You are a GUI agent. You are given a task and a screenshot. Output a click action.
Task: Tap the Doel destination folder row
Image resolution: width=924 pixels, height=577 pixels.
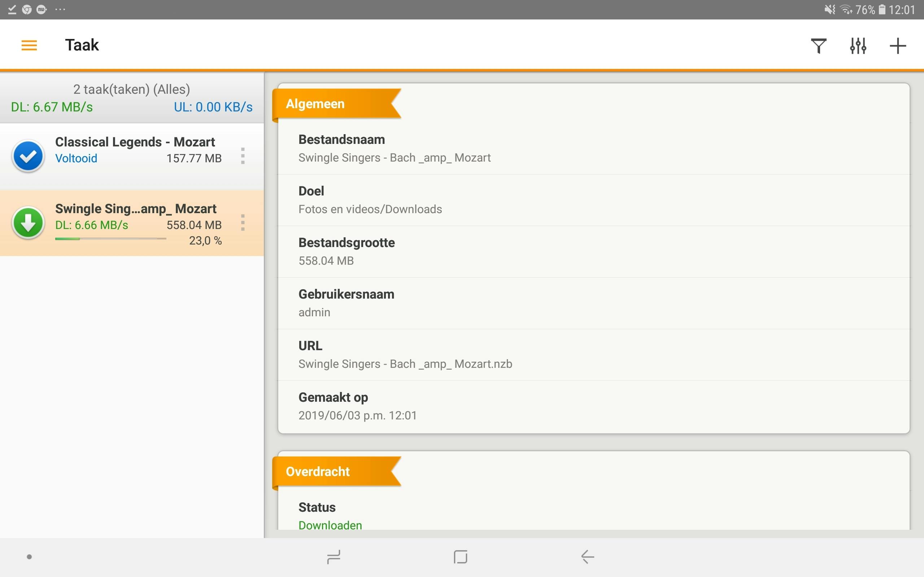370,201
